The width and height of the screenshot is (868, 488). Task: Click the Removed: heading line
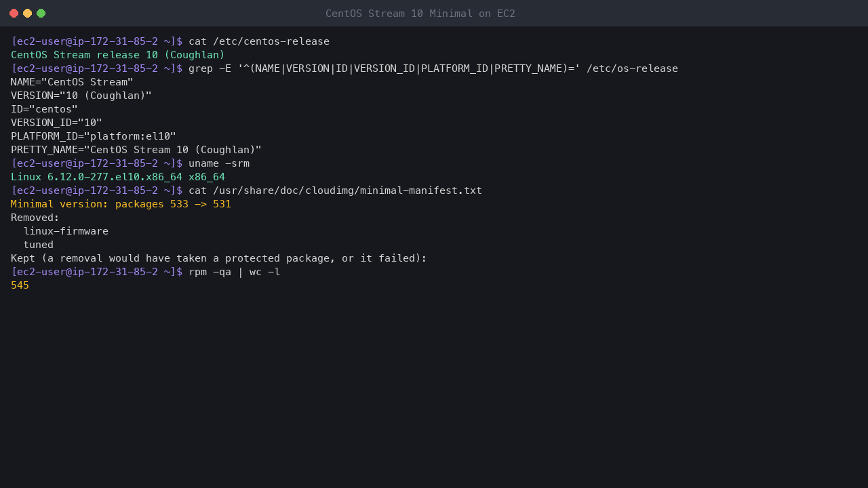point(35,218)
